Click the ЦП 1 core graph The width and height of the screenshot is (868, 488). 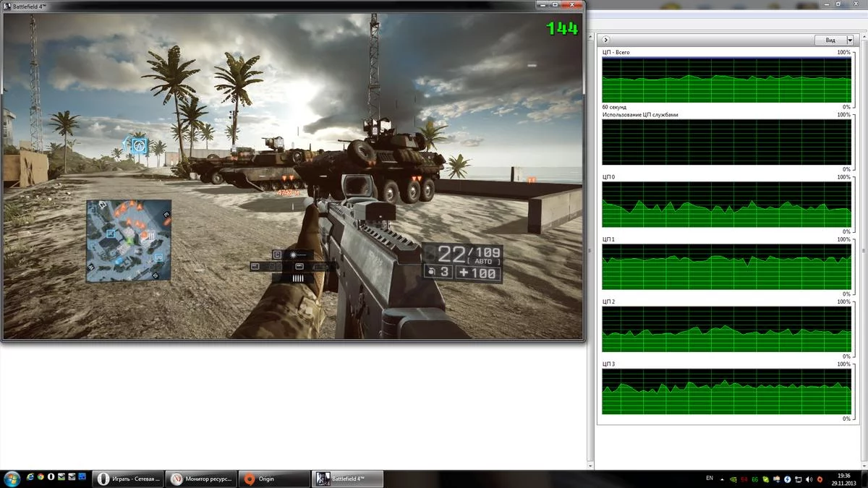coord(726,267)
